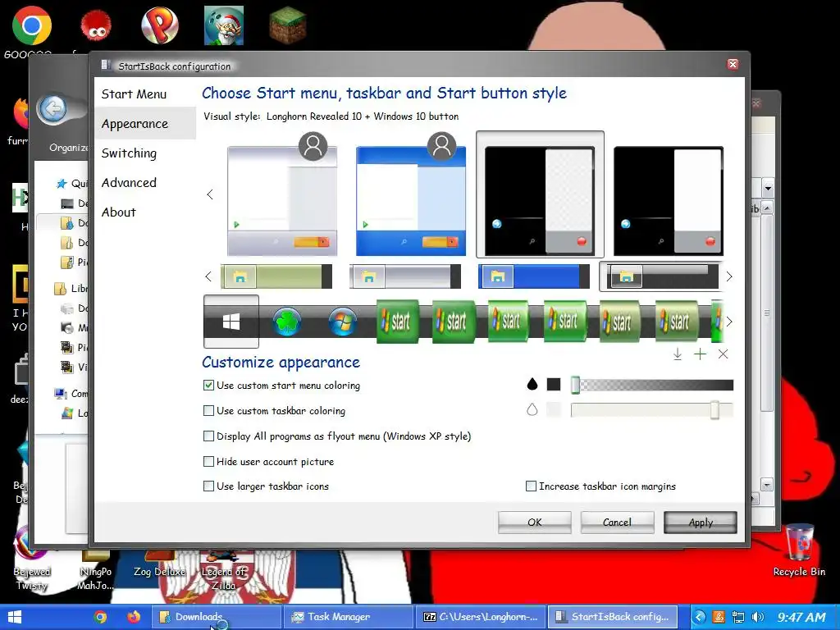Check Hide user account picture

[x=208, y=461]
